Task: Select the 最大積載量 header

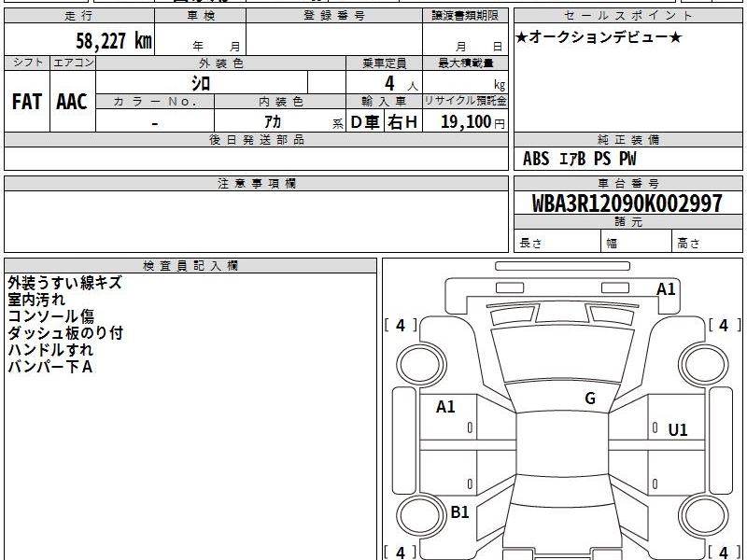Action: click(465, 63)
